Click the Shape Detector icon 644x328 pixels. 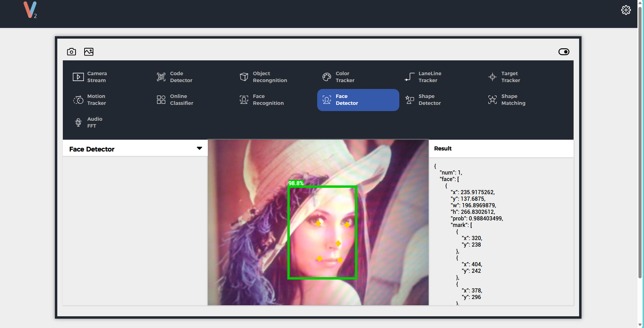point(410,100)
